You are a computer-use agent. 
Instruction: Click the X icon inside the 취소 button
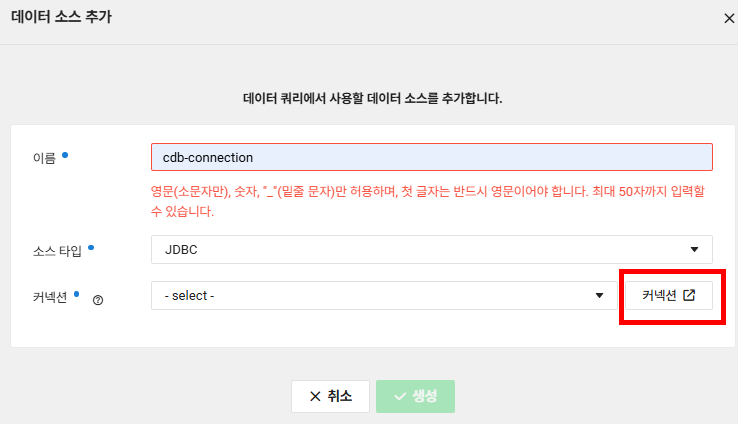(315, 396)
